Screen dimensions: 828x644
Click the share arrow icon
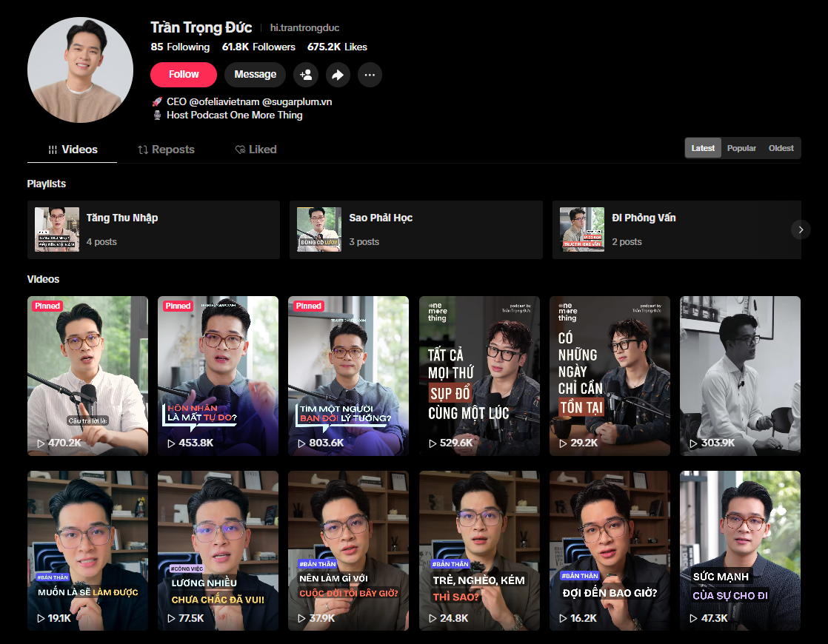[x=338, y=75]
